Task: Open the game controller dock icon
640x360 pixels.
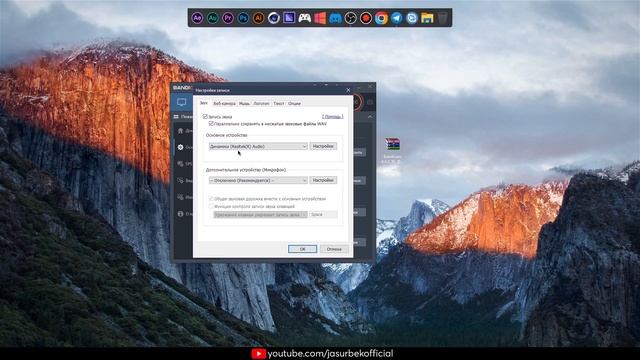Action: (304, 18)
